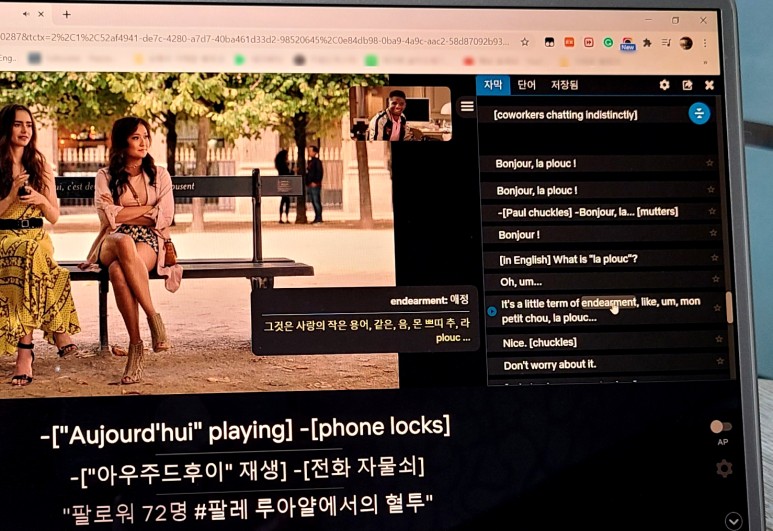Screen dimensions: 773x531
Task: Select the '[coworkers chatting indistinctly]' line
Action: pyautogui.click(x=565, y=115)
